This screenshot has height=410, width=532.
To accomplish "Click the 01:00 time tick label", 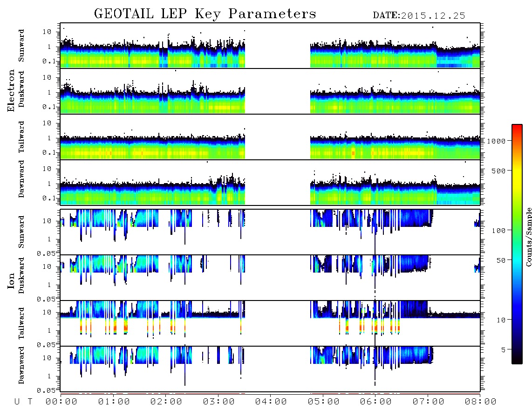I will click(x=114, y=402).
